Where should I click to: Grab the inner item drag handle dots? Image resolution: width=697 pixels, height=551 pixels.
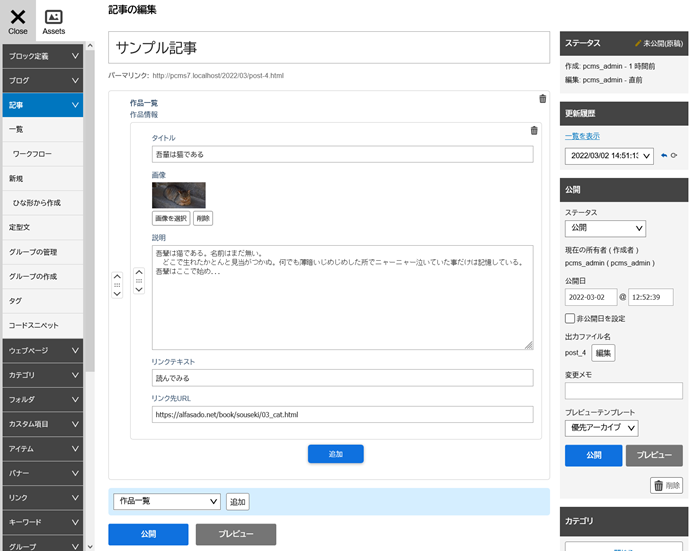click(139, 281)
